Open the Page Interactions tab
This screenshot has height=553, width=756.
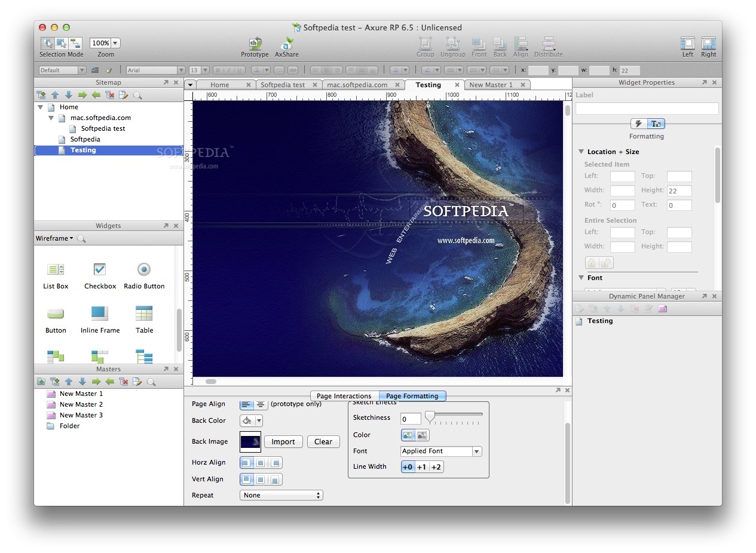[344, 396]
